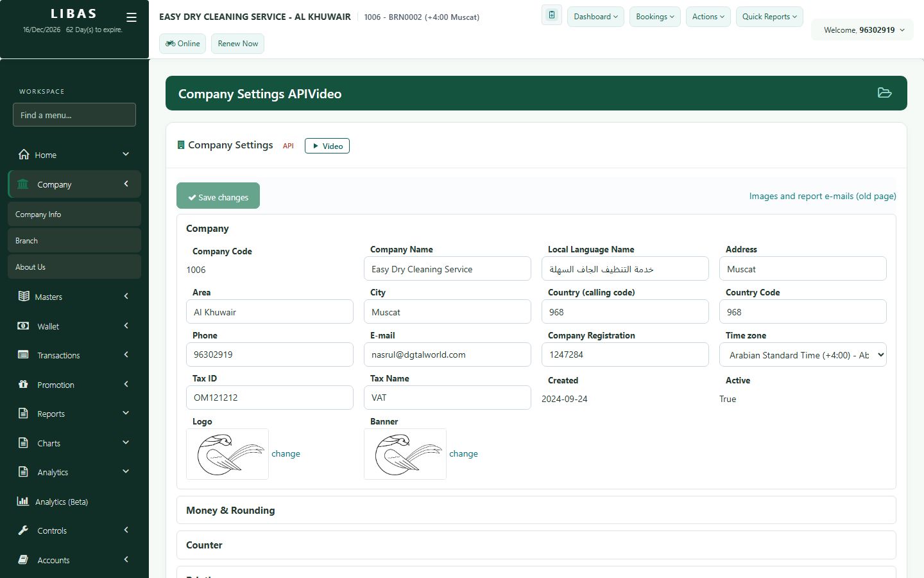
Task: Click the Online status button
Action: coord(183,44)
